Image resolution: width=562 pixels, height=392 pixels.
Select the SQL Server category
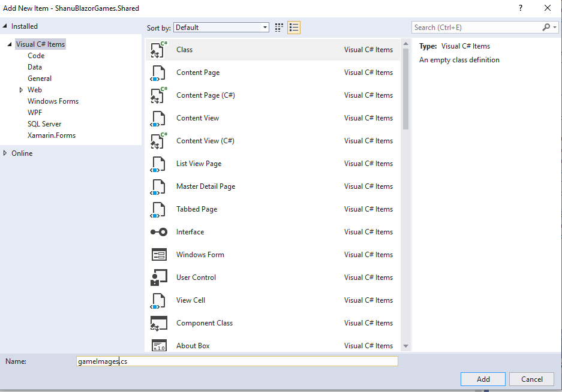point(44,124)
